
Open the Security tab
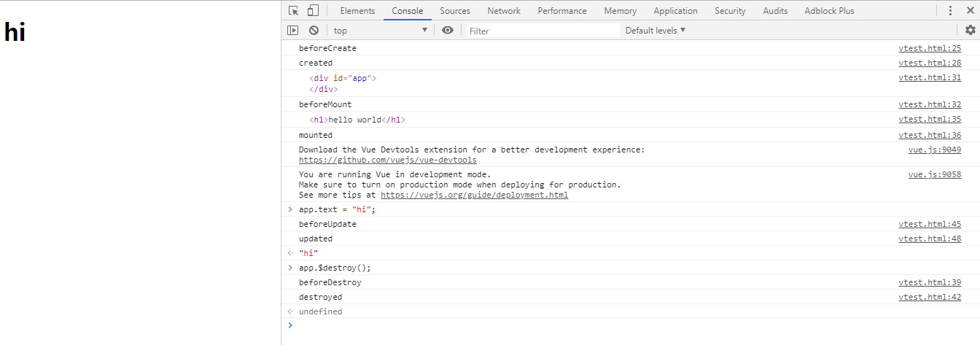(730, 10)
